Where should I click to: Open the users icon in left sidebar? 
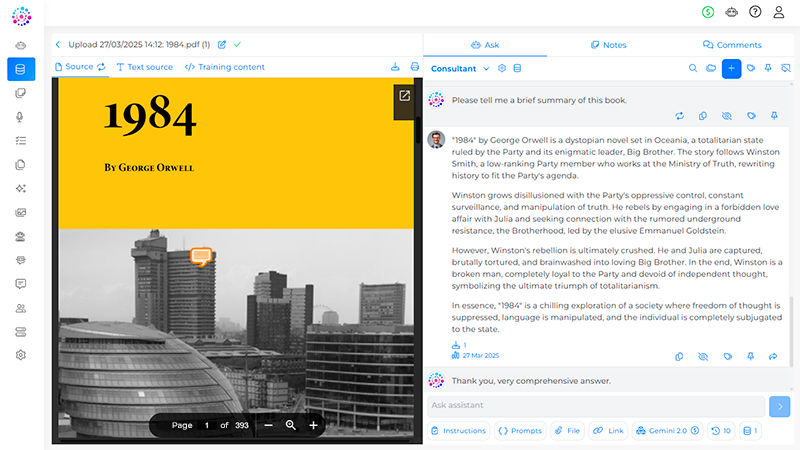click(x=20, y=308)
